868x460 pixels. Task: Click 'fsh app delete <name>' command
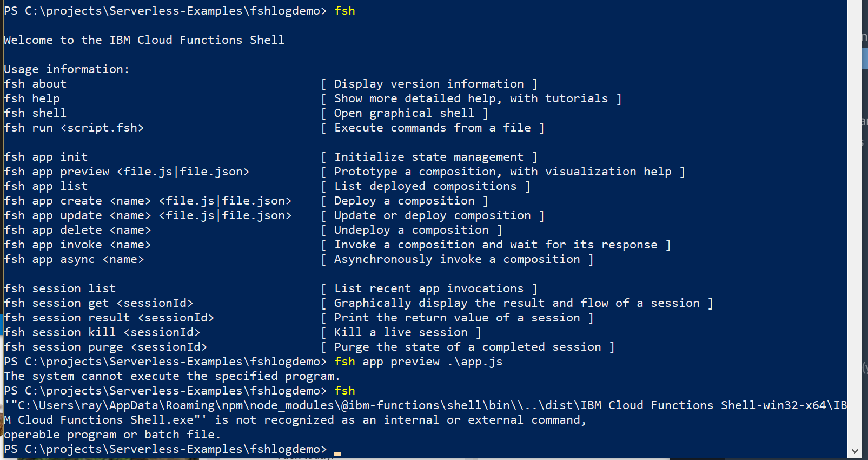tap(77, 230)
